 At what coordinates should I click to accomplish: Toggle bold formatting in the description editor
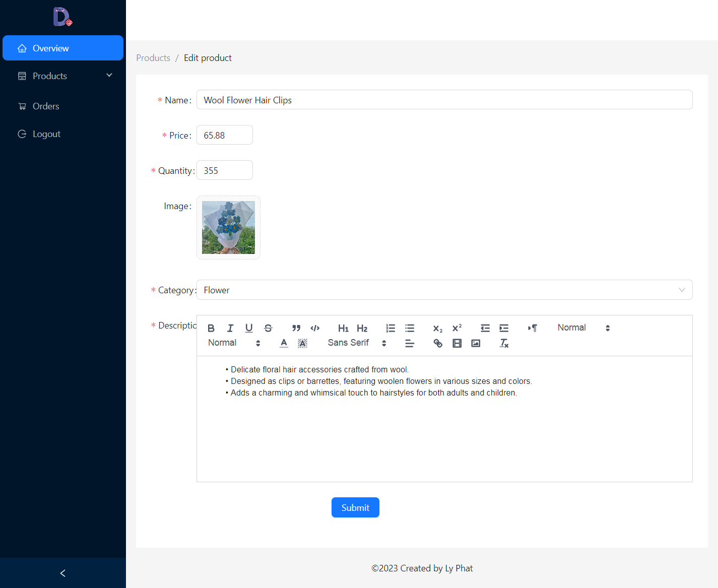(x=211, y=328)
